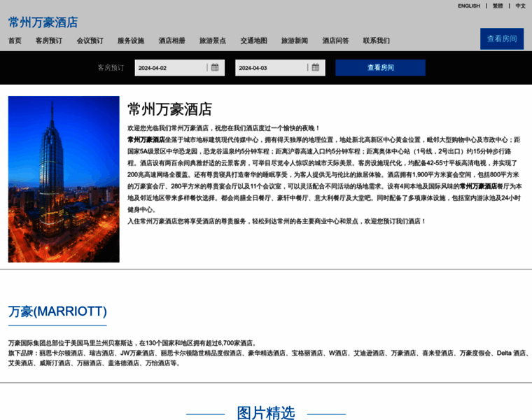The height and width of the screenshot is (420, 532).
Task: Open 酒店相册 in the menu
Action: [171, 41]
